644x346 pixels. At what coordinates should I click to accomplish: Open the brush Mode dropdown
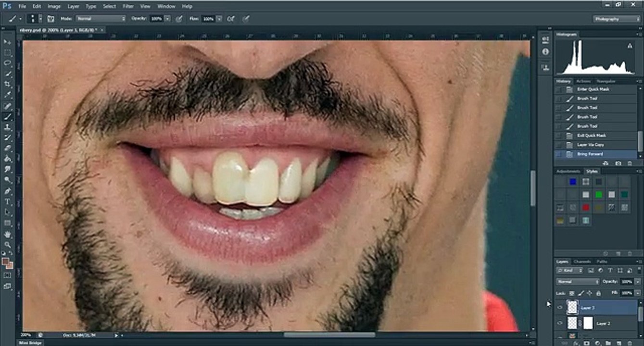click(100, 19)
